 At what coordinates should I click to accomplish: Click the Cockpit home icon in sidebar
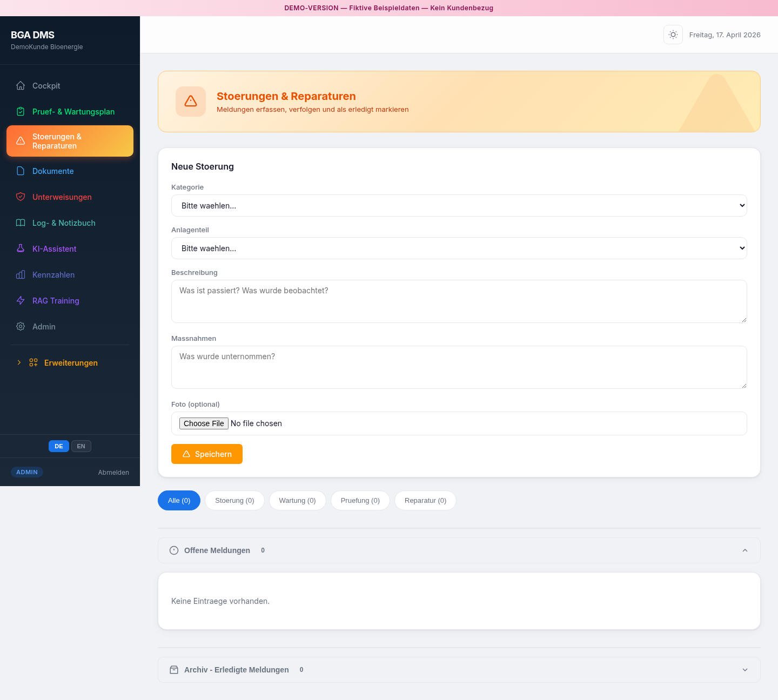point(21,86)
